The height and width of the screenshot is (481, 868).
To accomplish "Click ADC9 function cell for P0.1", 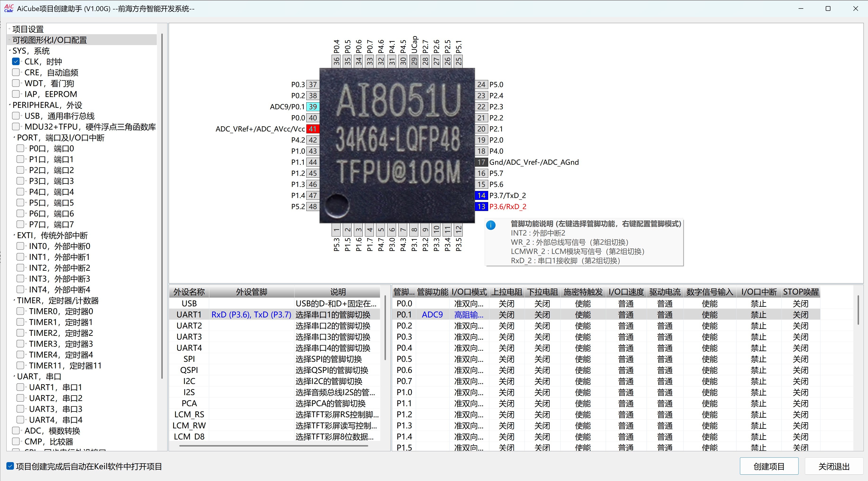I will click(x=432, y=315).
